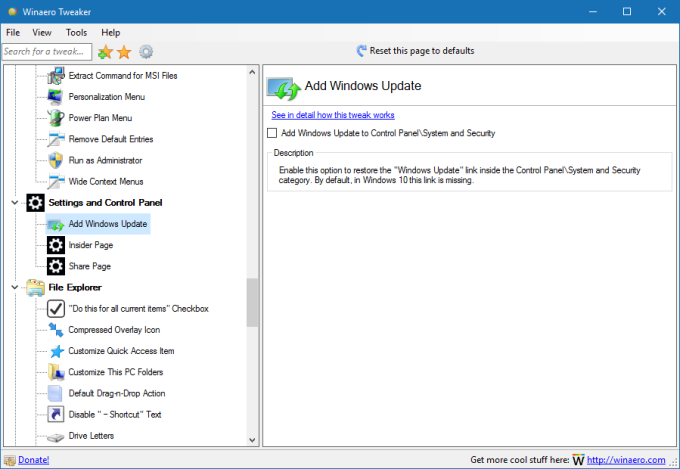Click the gold star add-to-favorites toolbar icon

click(x=105, y=51)
